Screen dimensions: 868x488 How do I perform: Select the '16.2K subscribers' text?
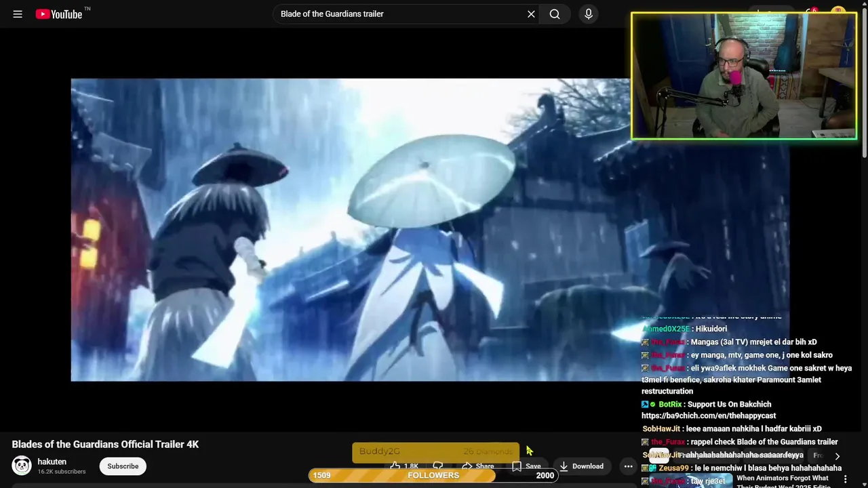(x=62, y=472)
